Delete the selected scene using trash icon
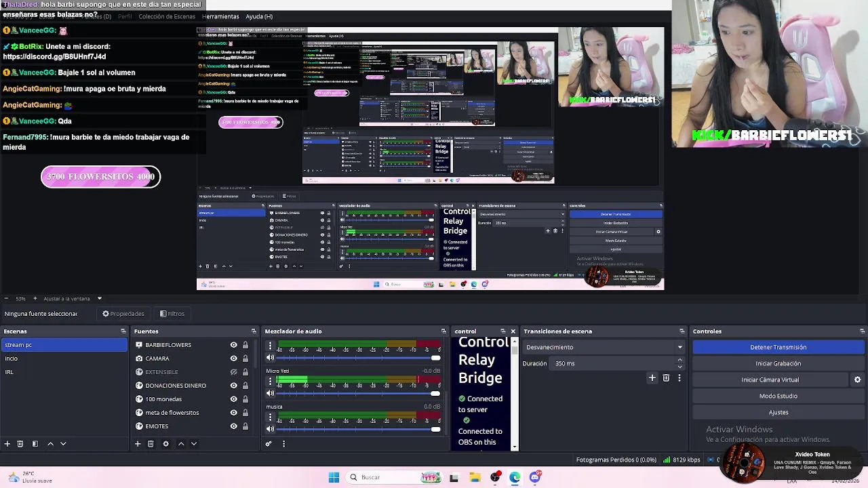 click(x=20, y=443)
